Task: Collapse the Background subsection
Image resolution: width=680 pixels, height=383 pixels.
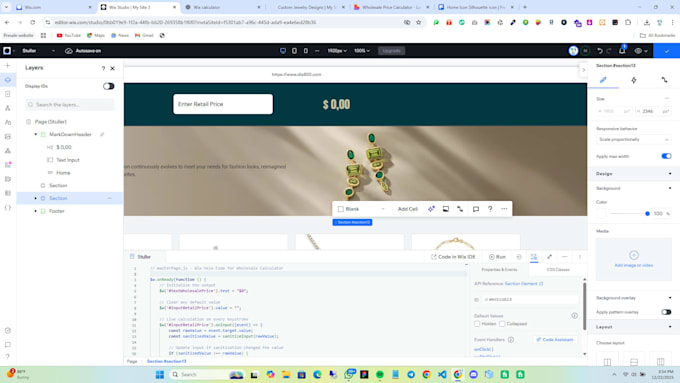Action: (670, 188)
